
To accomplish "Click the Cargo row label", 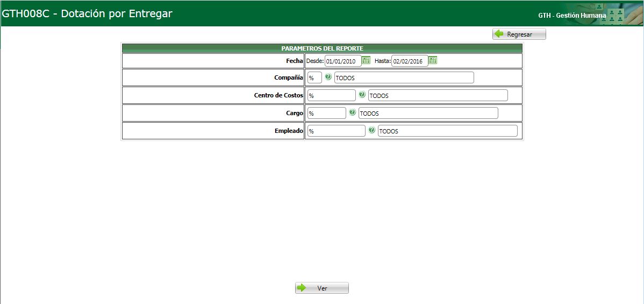I will (x=296, y=113).
